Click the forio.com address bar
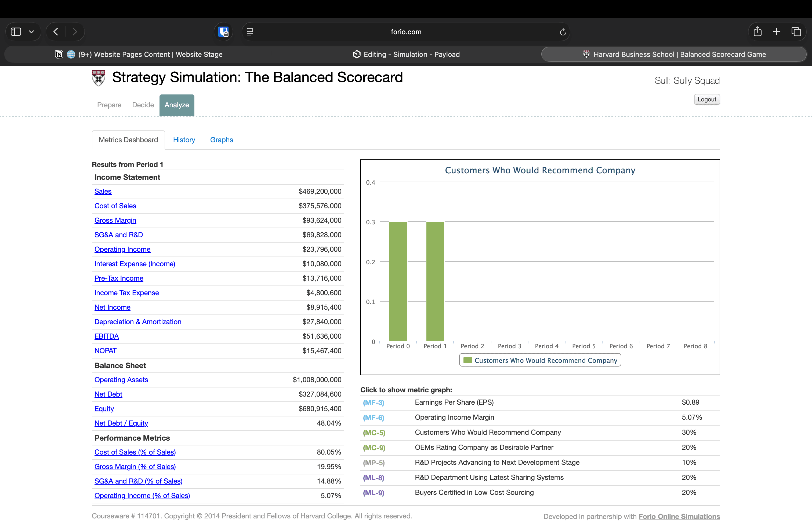Screen dimensions: 812x527 (406, 32)
